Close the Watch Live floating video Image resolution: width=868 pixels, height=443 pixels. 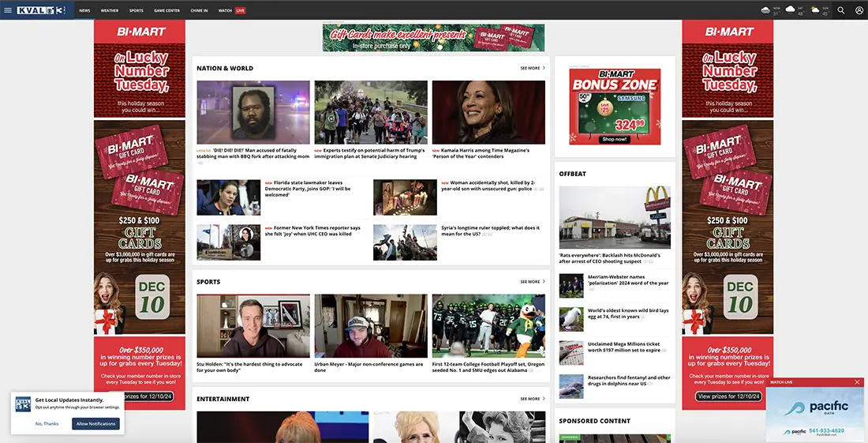click(857, 382)
